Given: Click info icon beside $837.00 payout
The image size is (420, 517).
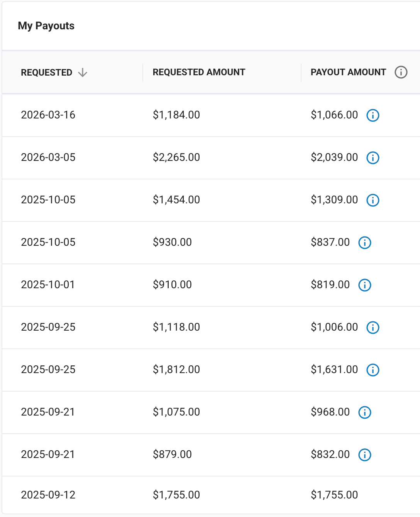Looking at the screenshot, I should pos(364,242).
